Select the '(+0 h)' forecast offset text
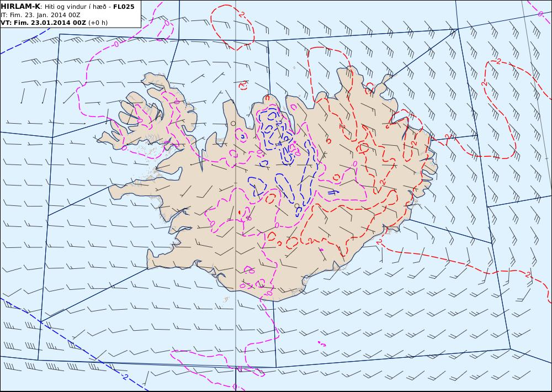552x392 pixels. pos(98,23)
